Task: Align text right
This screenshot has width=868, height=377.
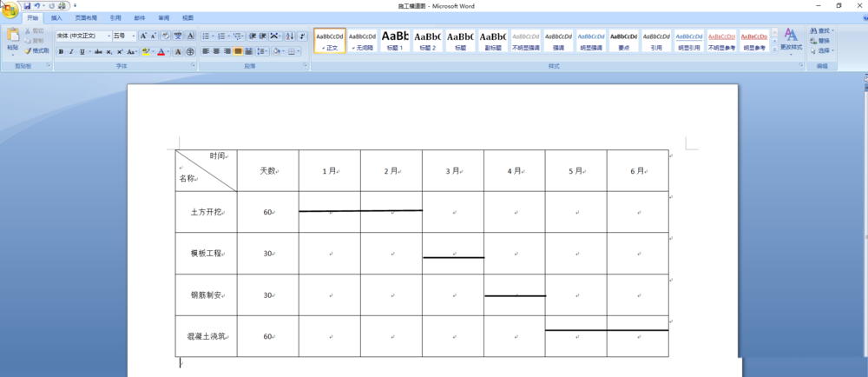Action: click(227, 51)
